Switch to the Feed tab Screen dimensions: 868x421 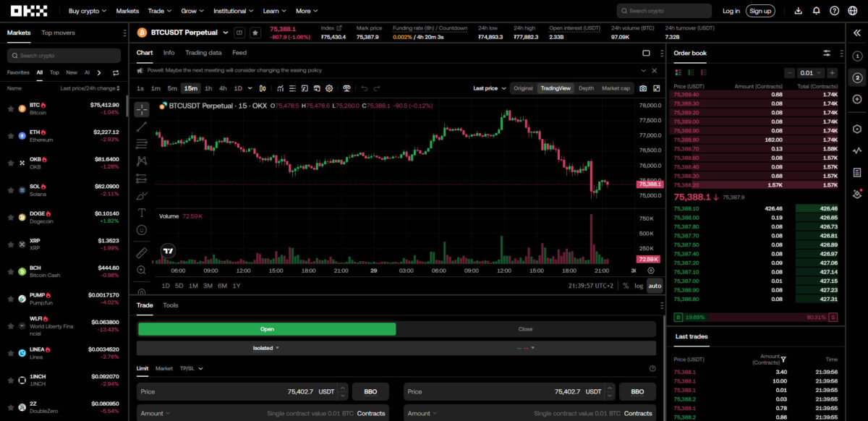(239, 53)
